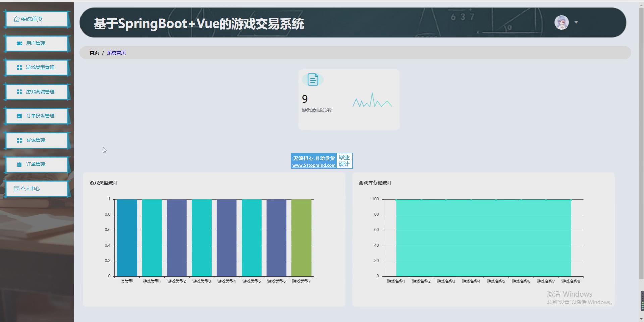Click the clipboard icon beside 订单管理
Image resolution: width=644 pixels, height=322 pixels.
pos(19,164)
